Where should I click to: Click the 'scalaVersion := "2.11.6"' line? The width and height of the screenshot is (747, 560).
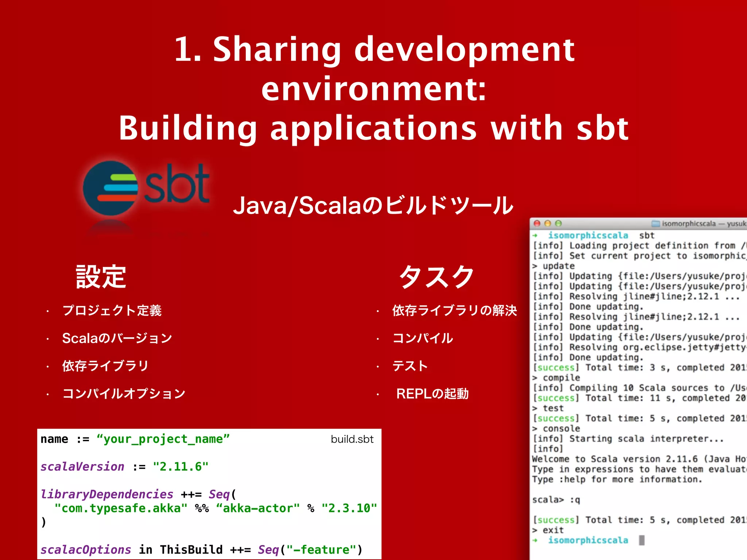125,467
